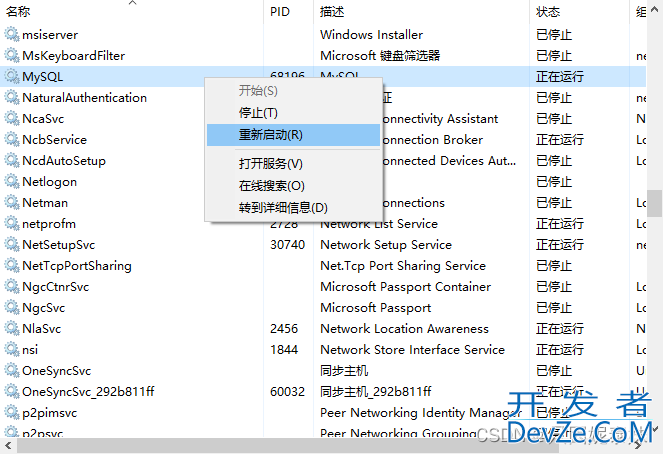
Task: Click the gear icon beside MySQL
Action: 11,77
